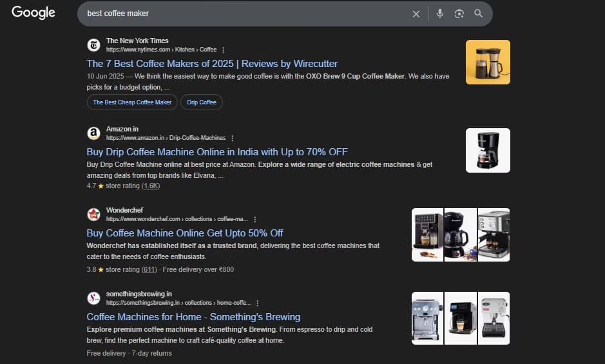605x364 pixels.
Task: Click the 'Drip Coffee' chip
Action: point(202,102)
